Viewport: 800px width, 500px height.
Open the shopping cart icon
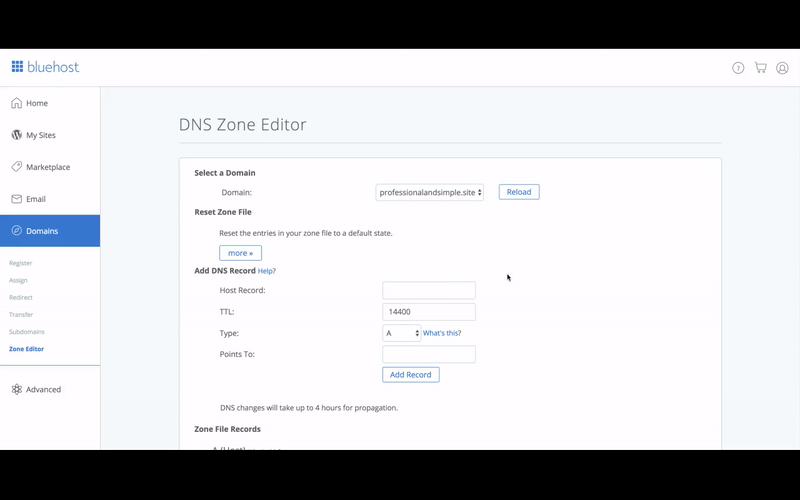click(x=760, y=67)
